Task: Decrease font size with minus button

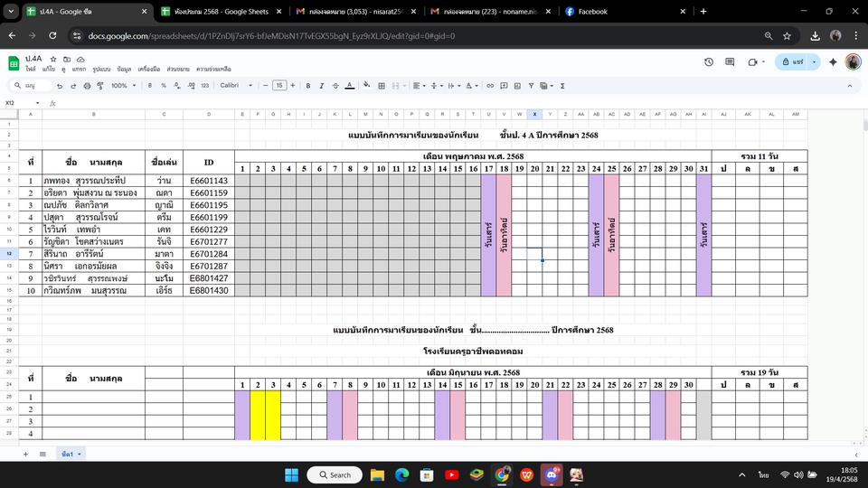Action: point(266,86)
